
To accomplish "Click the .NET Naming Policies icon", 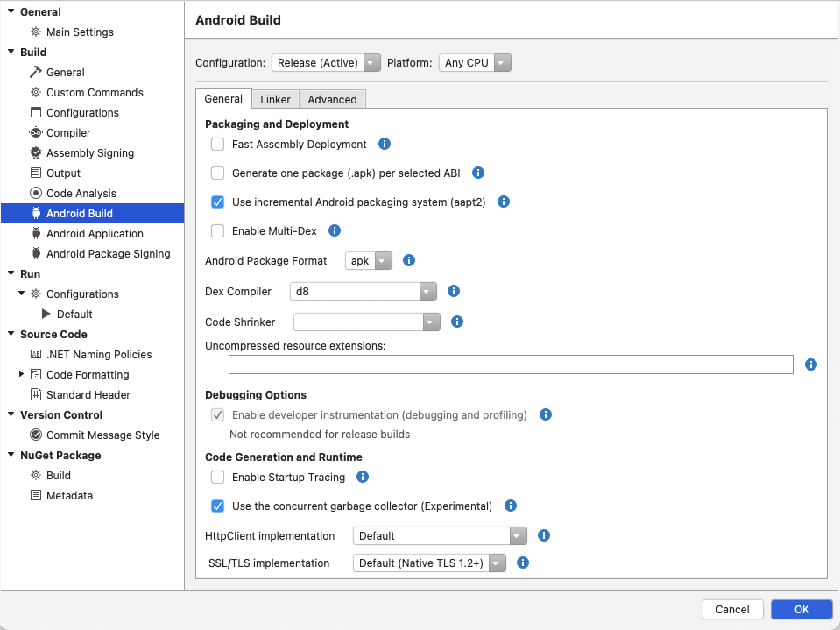I will coord(36,354).
